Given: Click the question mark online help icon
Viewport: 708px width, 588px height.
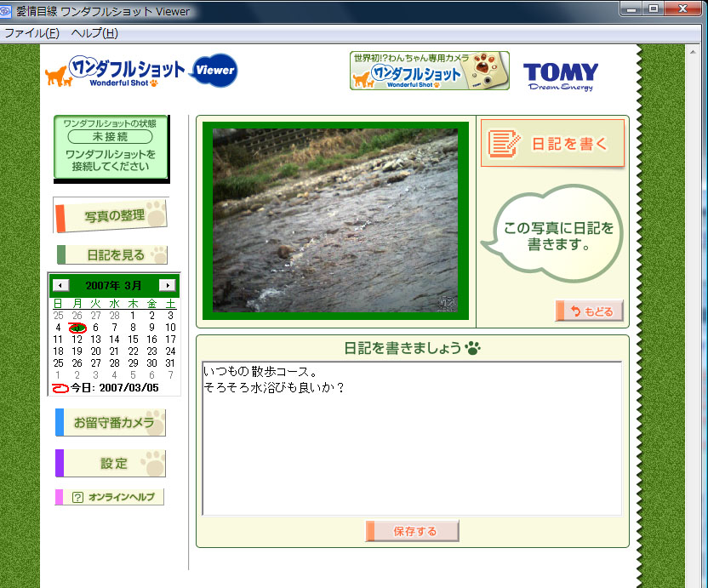Looking at the screenshot, I should click(x=77, y=497).
